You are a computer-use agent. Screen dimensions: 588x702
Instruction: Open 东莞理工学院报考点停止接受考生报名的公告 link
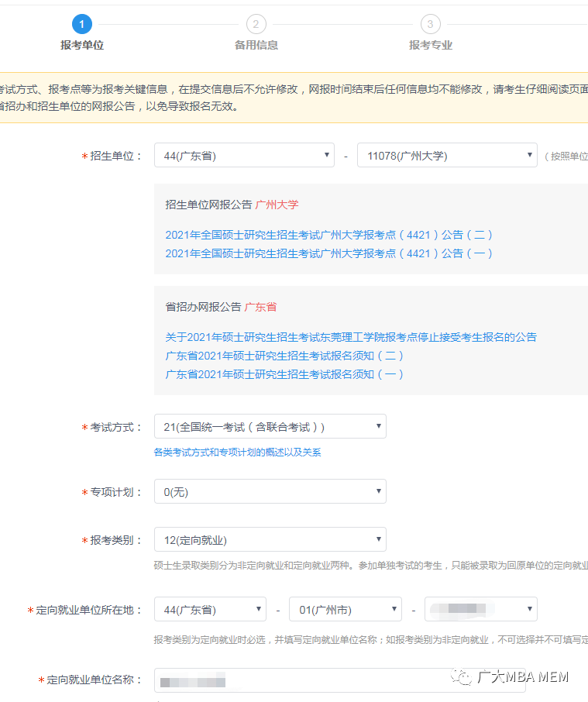[x=351, y=337]
